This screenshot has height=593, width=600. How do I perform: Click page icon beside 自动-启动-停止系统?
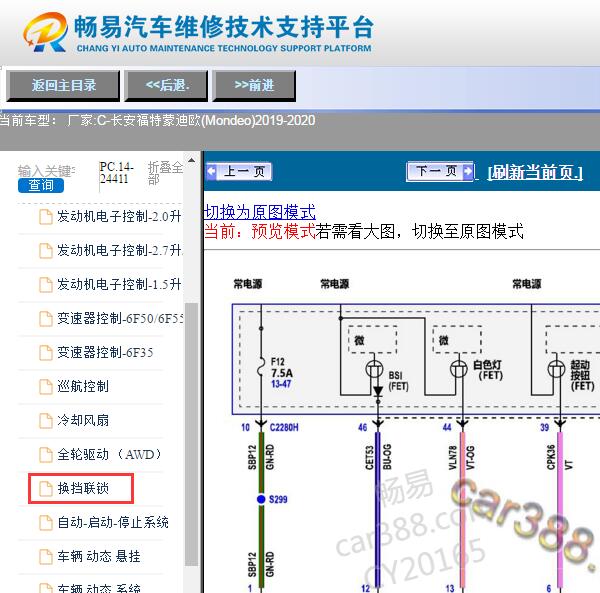coord(46,523)
